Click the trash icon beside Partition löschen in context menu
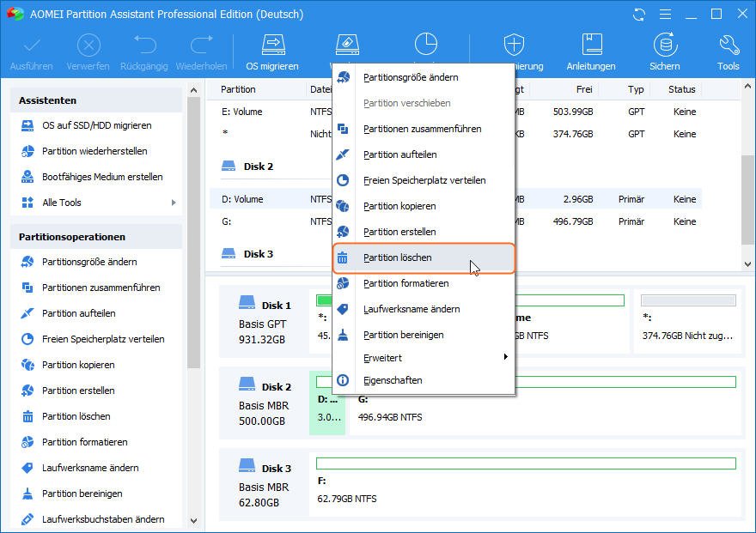 pyautogui.click(x=342, y=257)
